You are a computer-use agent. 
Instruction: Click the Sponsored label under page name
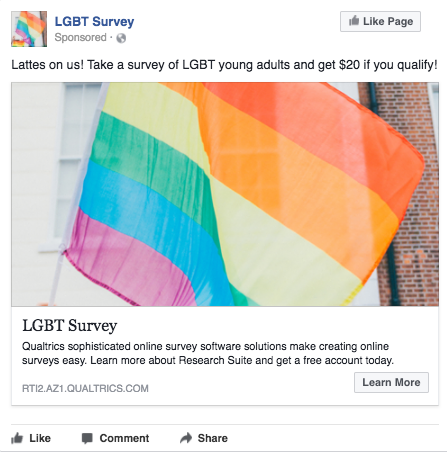80,37
